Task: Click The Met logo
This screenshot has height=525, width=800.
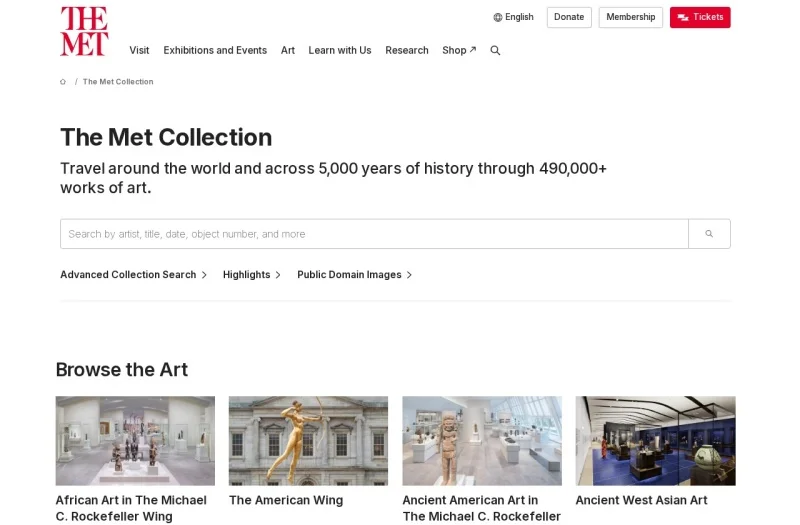Action: click(x=84, y=31)
